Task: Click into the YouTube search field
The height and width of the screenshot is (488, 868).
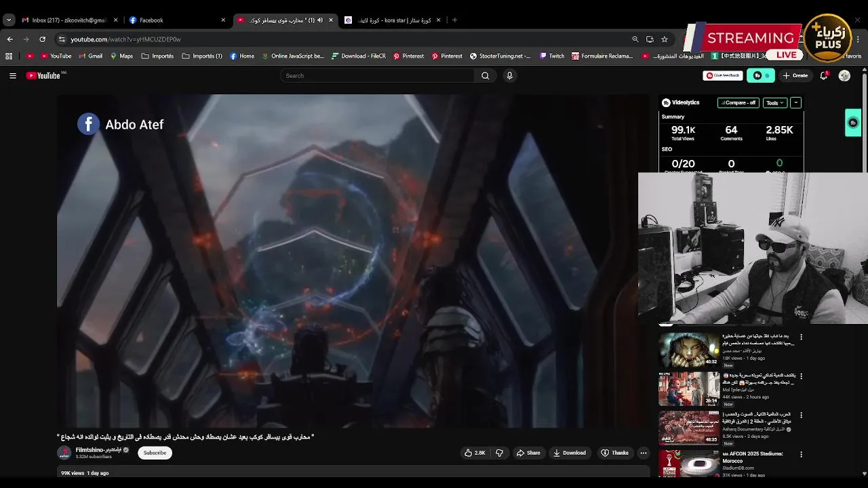Action: click(377, 76)
